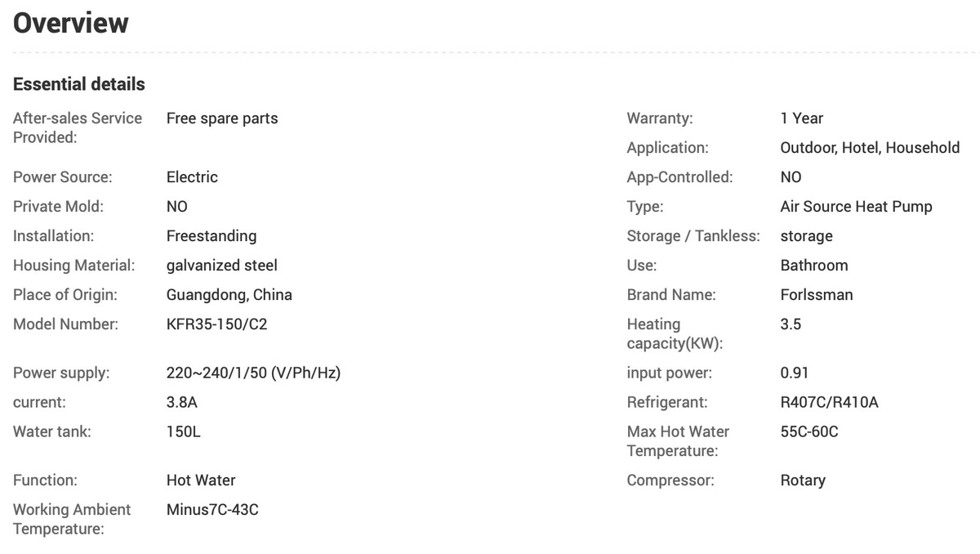The image size is (980, 554).
Task: Select the Guangdong, China origin value
Action: (x=229, y=295)
